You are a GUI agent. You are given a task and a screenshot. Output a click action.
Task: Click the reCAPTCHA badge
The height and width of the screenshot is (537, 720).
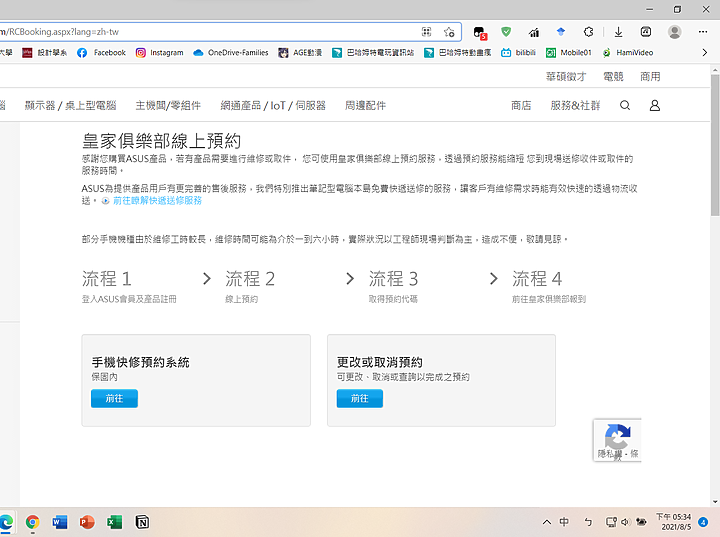617,440
